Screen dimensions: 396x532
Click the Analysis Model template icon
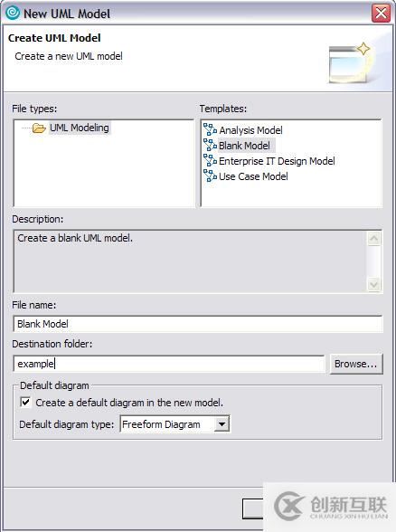(210, 129)
